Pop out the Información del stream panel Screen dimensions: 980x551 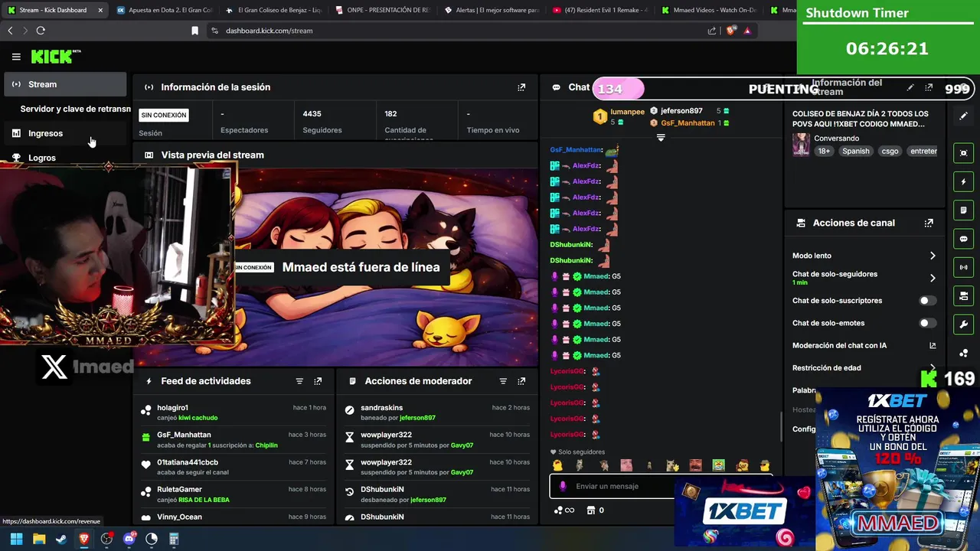[x=929, y=88]
